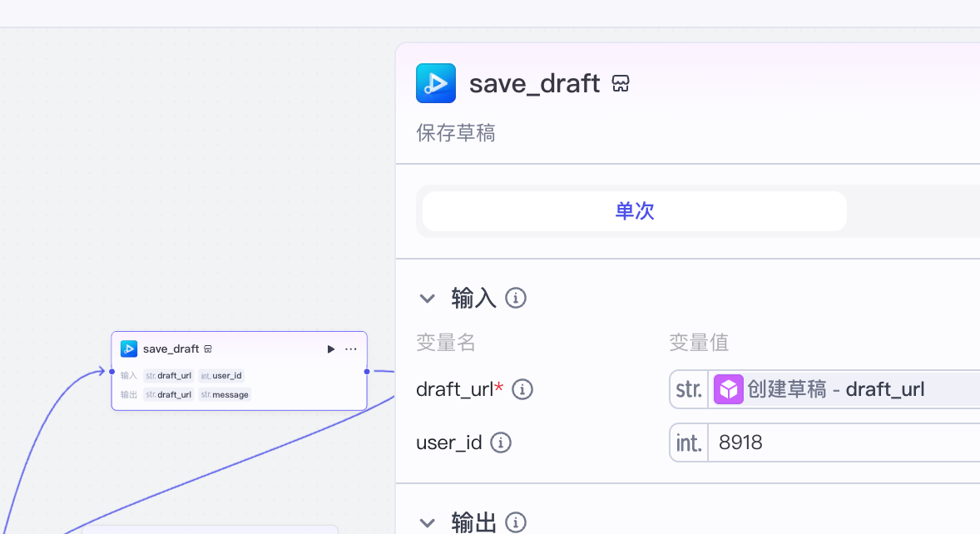The height and width of the screenshot is (534, 980).
Task: Collapse the 输出 section
Action: click(x=428, y=522)
